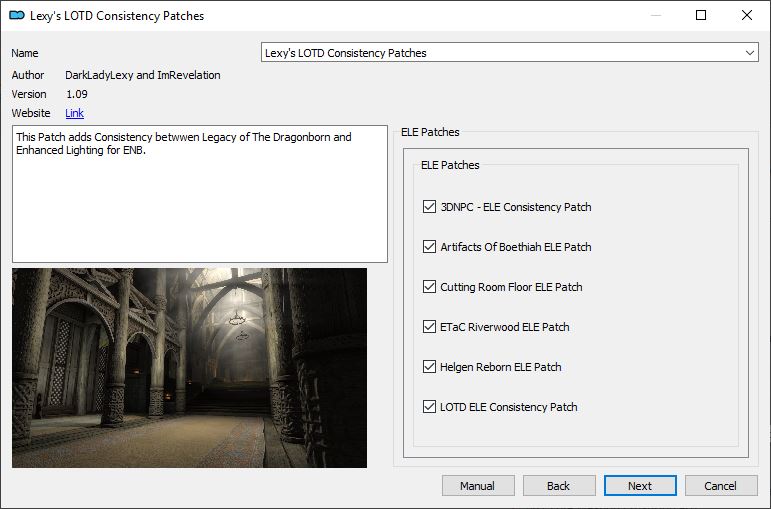The image size is (771, 509).
Task: Go Back to previous step
Action: pos(559,486)
